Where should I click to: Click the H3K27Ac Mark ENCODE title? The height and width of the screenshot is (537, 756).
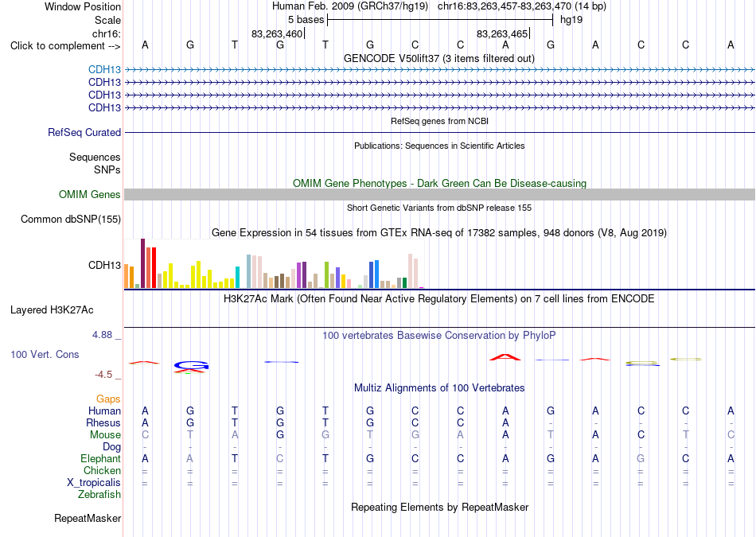coord(439,299)
